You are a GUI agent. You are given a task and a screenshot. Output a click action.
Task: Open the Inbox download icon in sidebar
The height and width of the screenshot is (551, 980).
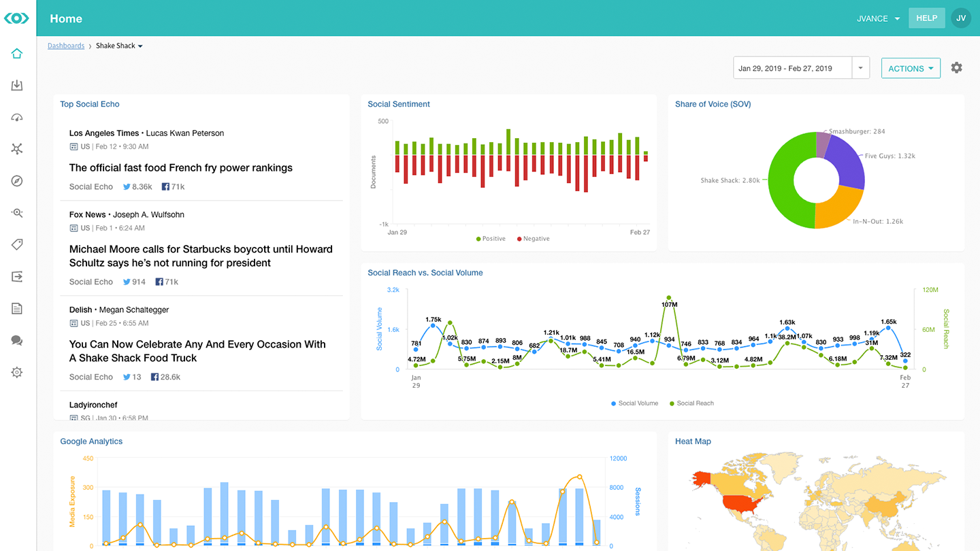pos(16,85)
